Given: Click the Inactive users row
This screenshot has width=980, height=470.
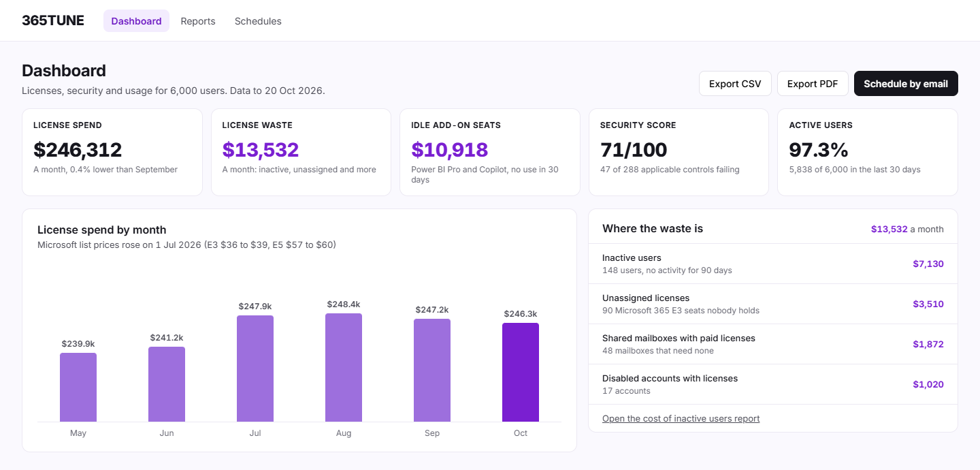Looking at the screenshot, I should point(773,264).
